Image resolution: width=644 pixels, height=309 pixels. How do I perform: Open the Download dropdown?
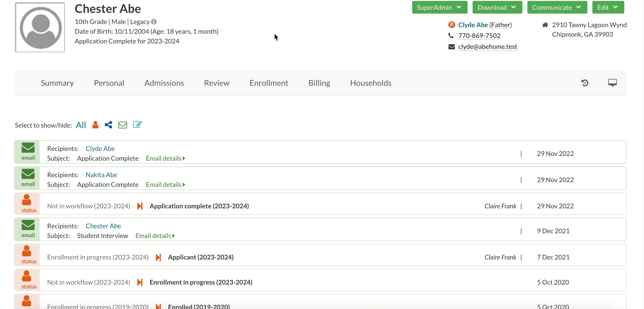tap(497, 7)
